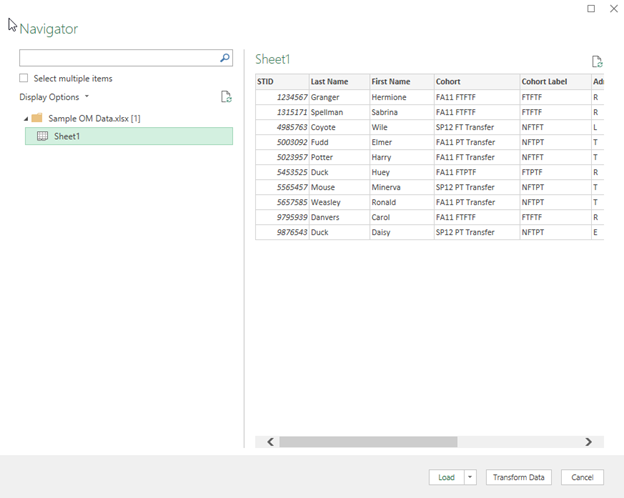The image size is (624, 498).
Task: Click the horizontal scrollbar thumb
Action: tap(368, 442)
